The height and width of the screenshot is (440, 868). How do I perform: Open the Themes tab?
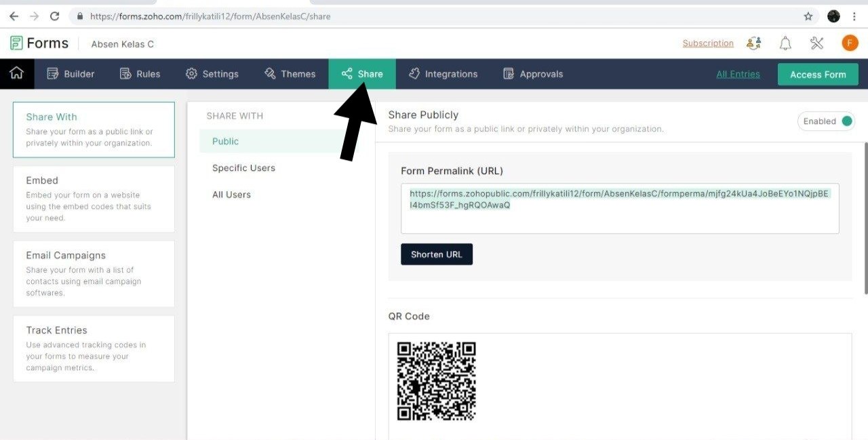[290, 74]
